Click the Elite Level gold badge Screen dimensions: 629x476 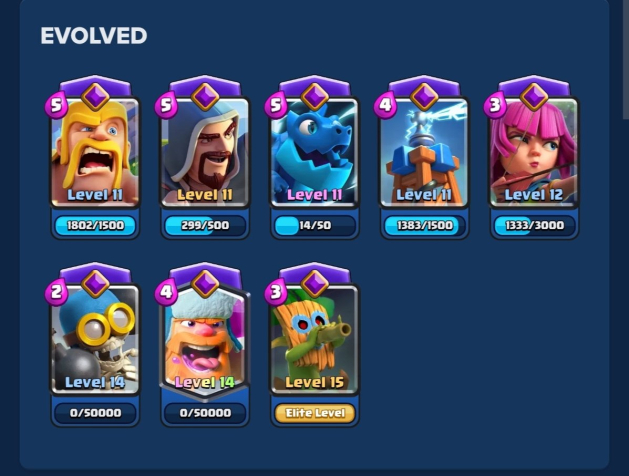[315, 413]
